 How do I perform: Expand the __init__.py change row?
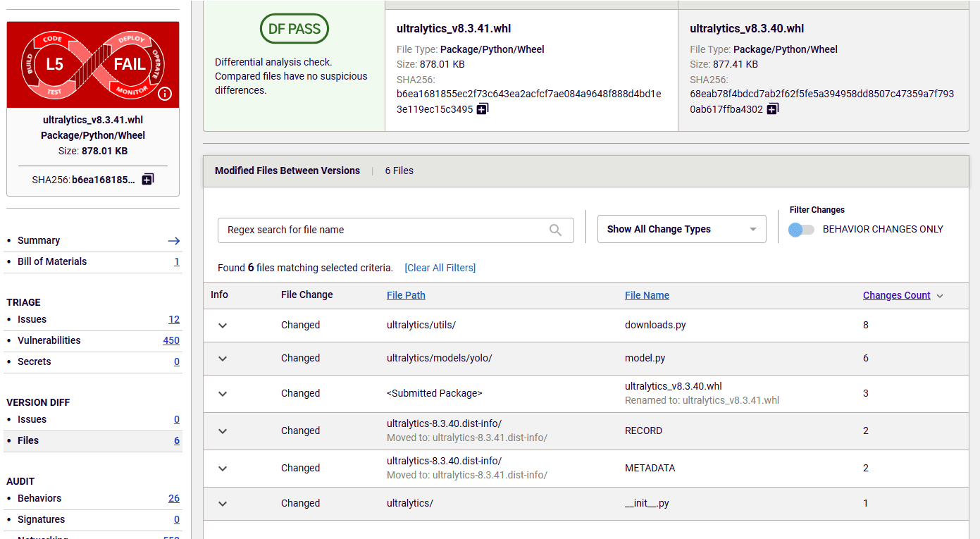pyautogui.click(x=222, y=504)
